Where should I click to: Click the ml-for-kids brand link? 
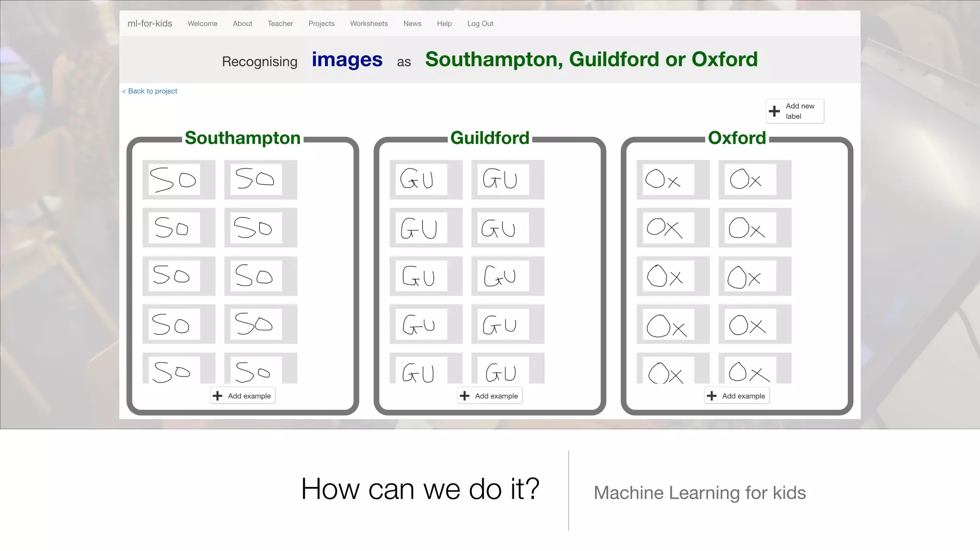150,23
